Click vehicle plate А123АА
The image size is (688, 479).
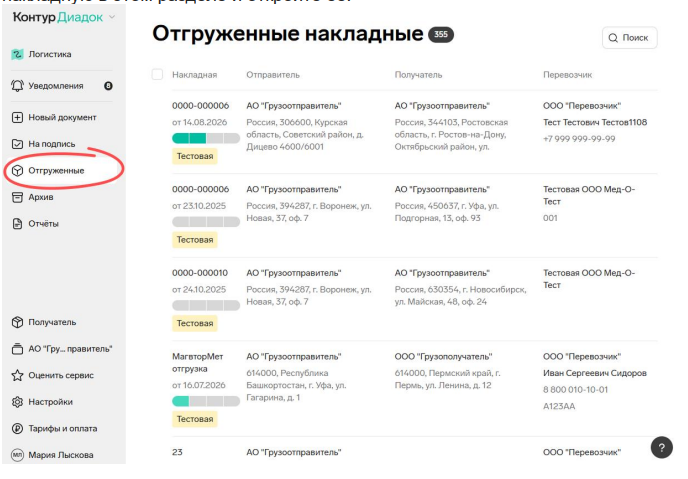tap(559, 407)
